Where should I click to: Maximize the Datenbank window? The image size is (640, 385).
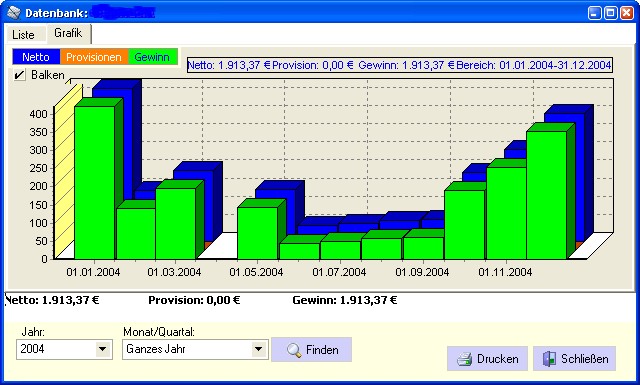pos(611,13)
